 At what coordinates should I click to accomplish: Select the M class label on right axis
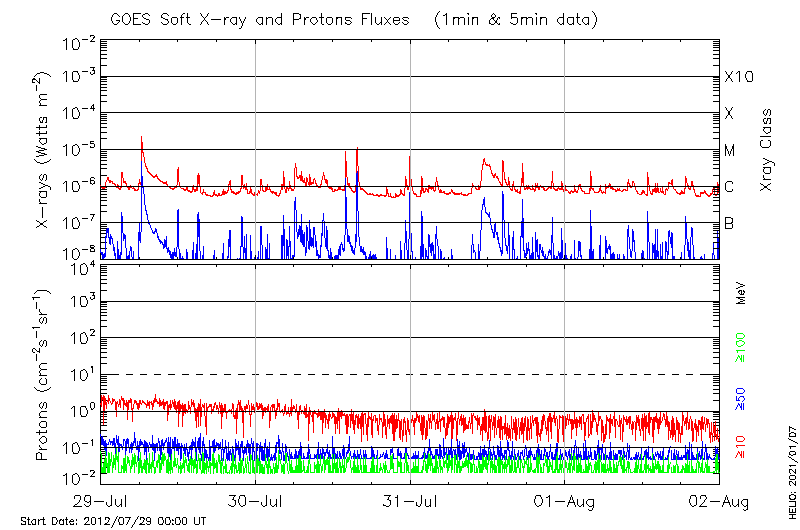pos(730,150)
